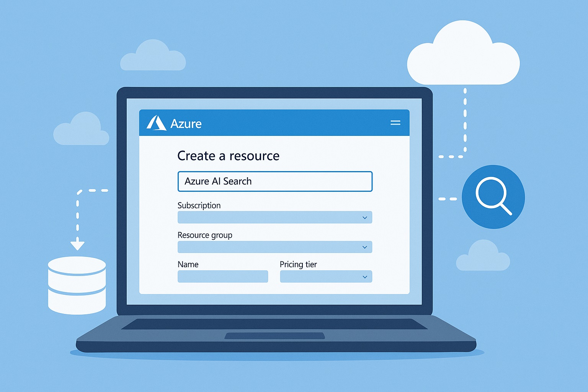
Task: Click the magnifying glass search circle icon
Action: 493,197
